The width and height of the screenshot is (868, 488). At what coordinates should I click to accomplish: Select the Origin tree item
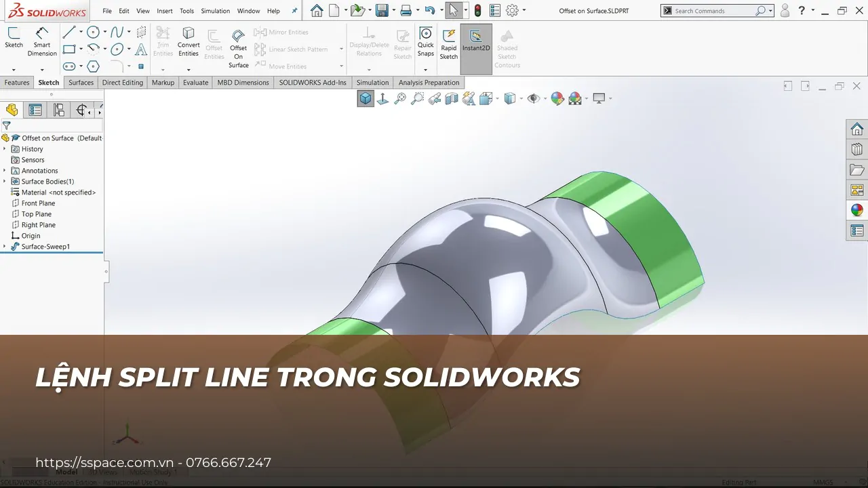tap(31, 236)
